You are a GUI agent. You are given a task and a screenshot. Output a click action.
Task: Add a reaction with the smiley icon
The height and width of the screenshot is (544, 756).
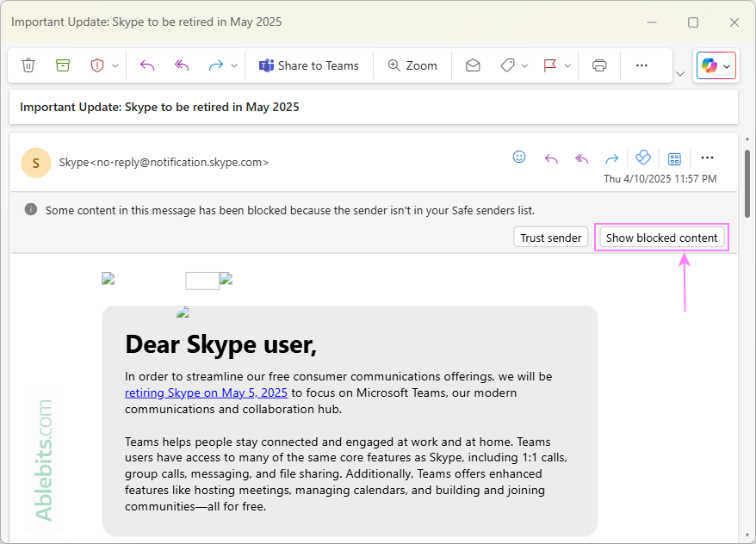(x=519, y=157)
